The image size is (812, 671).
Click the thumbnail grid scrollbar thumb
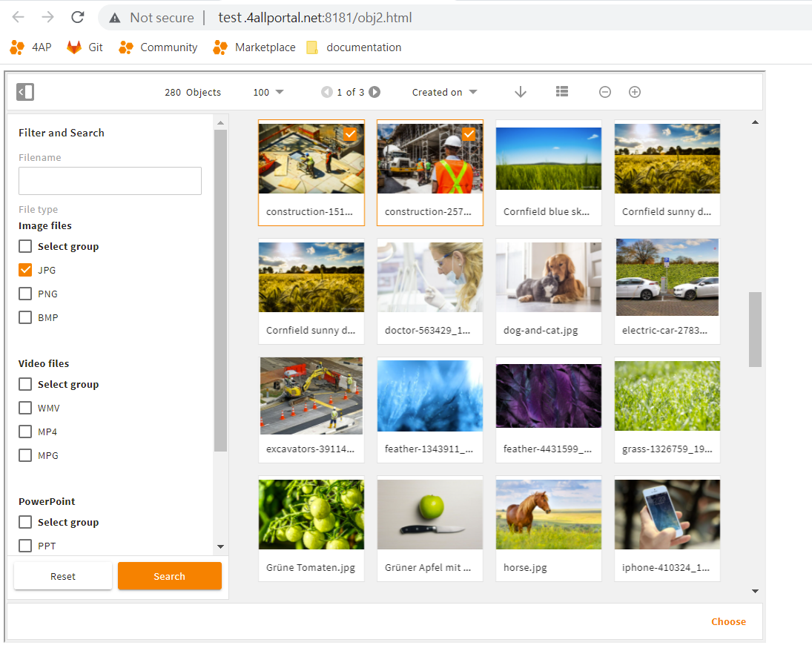coord(755,330)
